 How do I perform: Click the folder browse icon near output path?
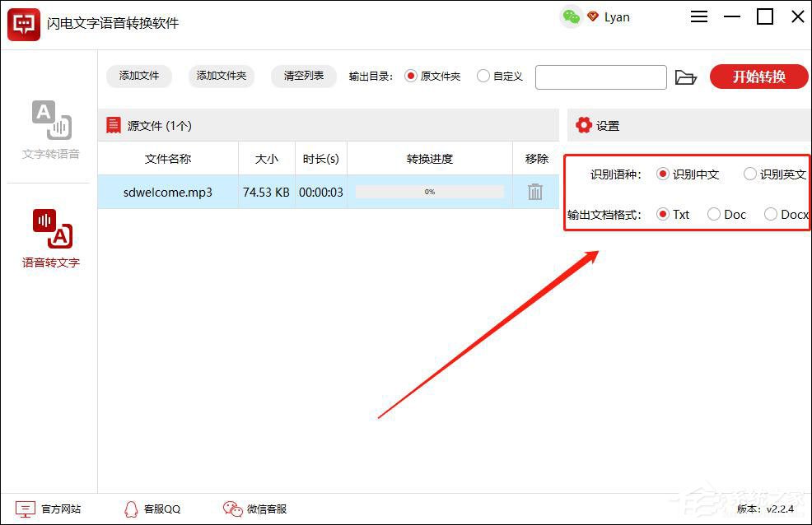coord(686,77)
